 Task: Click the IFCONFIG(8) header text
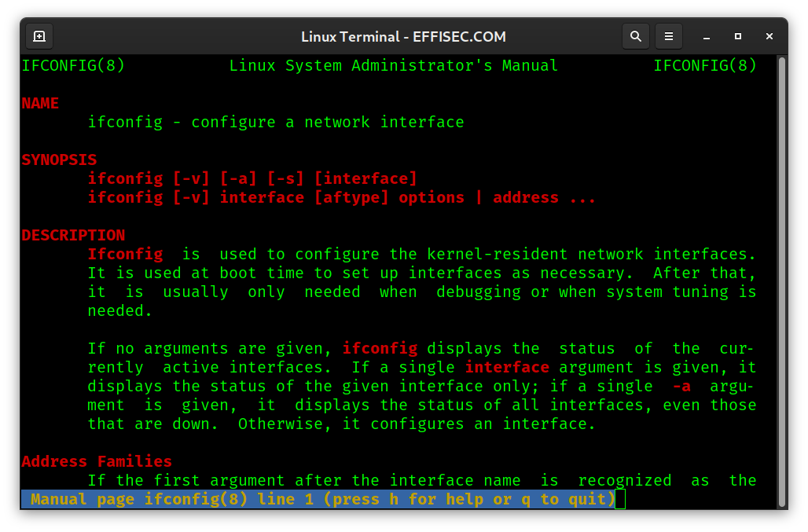point(72,65)
